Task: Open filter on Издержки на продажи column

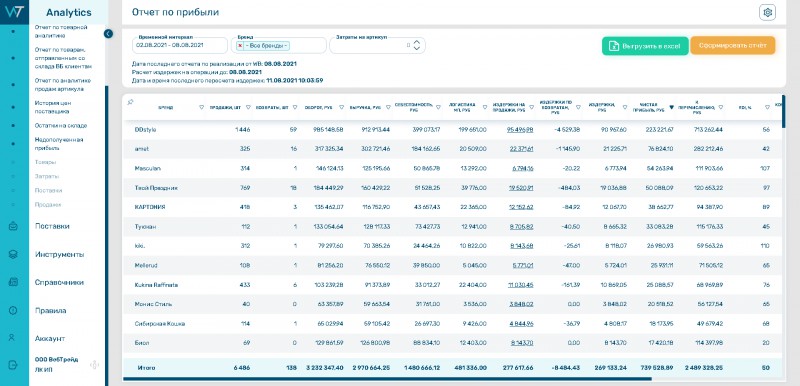Action: 531,108
